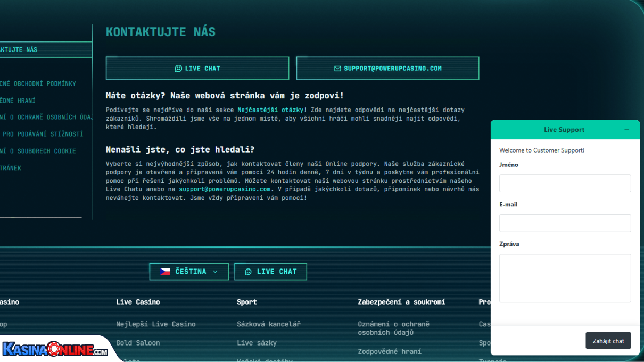Open the footer Live Chat button
The width and height of the screenshot is (644, 362).
click(x=270, y=272)
